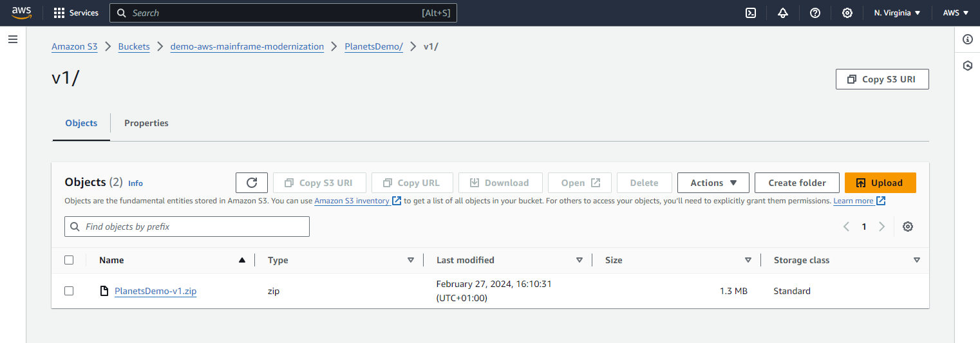
Task: Click the Download button
Action: [x=500, y=183]
